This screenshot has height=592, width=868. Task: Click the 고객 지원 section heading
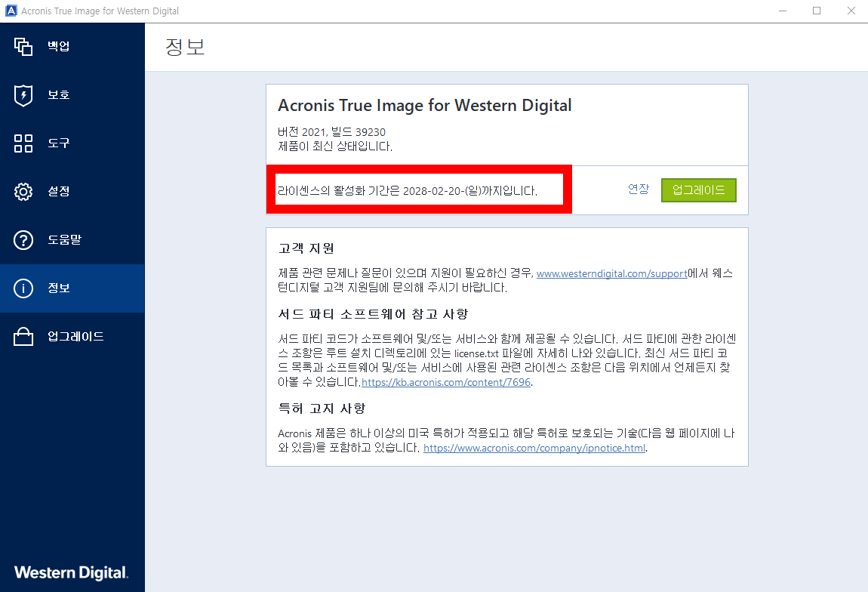pyautogui.click(x=306, y=248)
